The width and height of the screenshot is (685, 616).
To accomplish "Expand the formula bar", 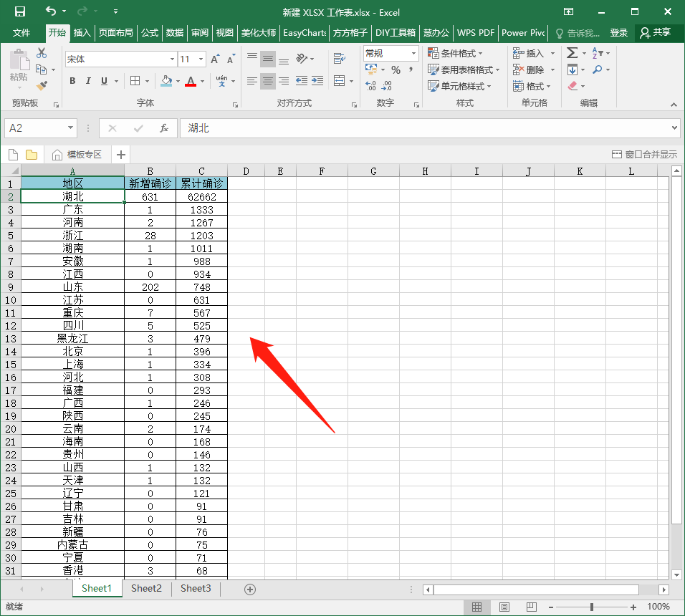I will click(x=674, y=128).
